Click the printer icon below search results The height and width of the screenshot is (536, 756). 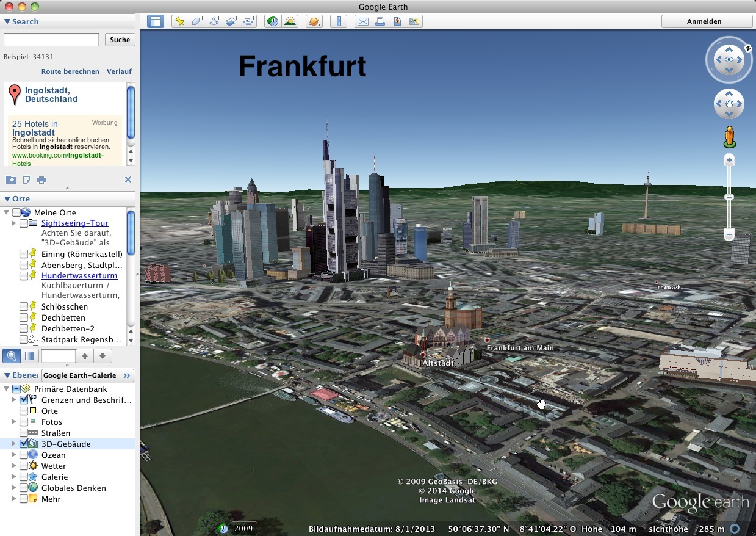tap(41, 179)
